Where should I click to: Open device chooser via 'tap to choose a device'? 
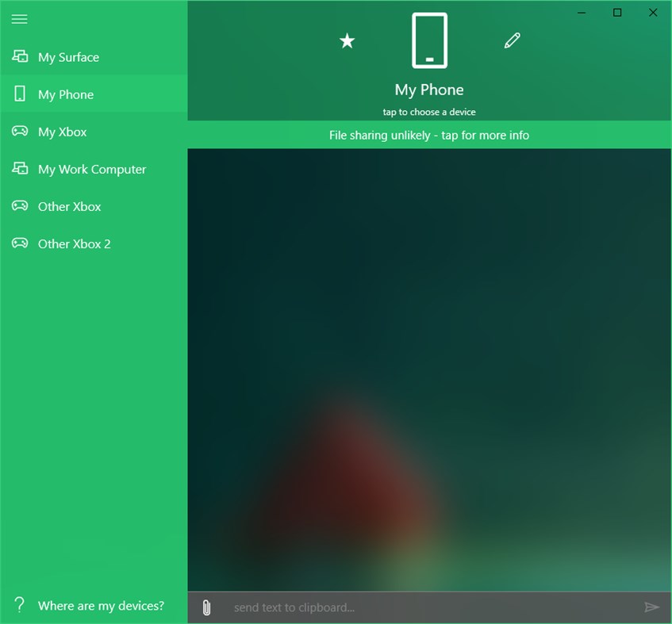tap(429, 112)
